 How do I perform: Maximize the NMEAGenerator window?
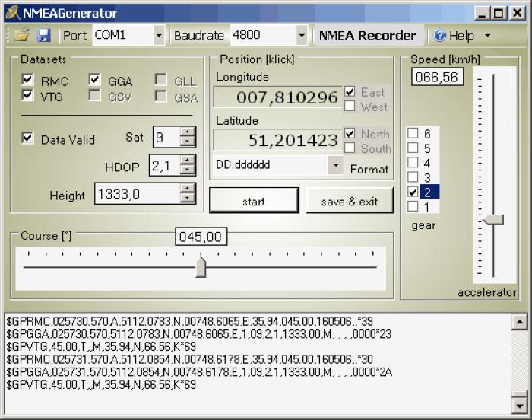(x=499, y=13)
